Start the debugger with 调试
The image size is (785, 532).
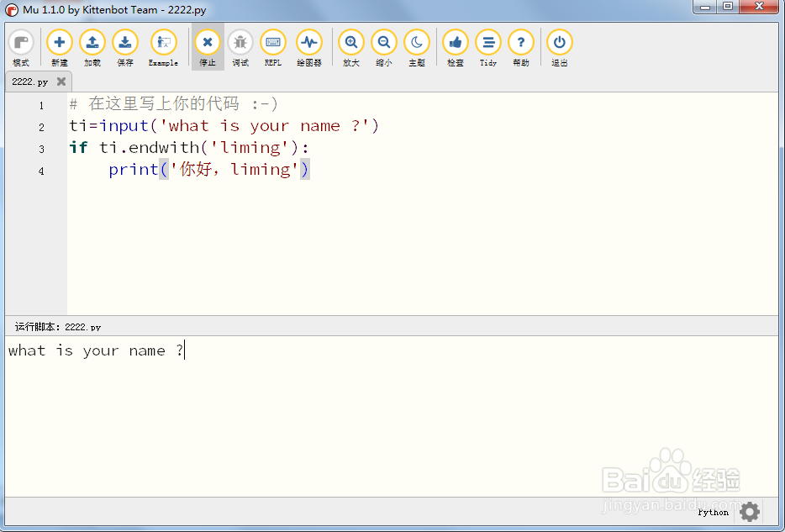click(240, 42)
